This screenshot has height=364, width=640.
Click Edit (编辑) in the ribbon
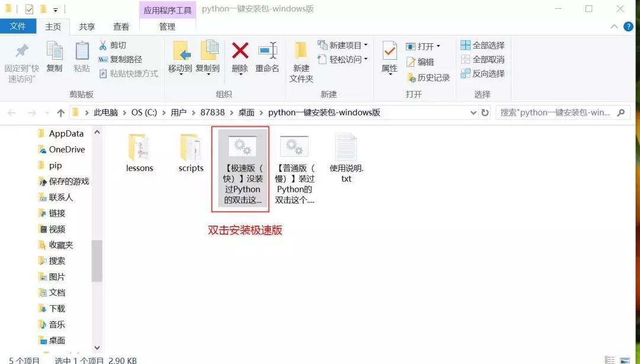pyautogui.click(x=420, y=62)
